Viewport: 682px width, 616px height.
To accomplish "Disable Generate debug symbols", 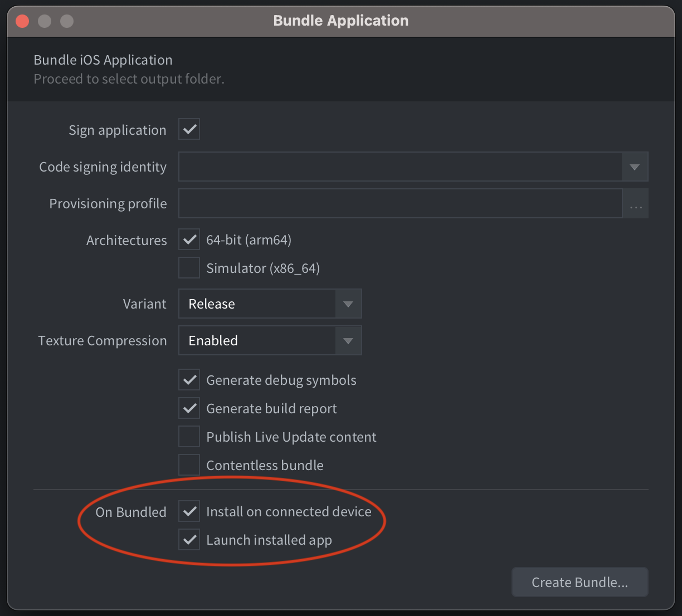I will click(189, 380).
